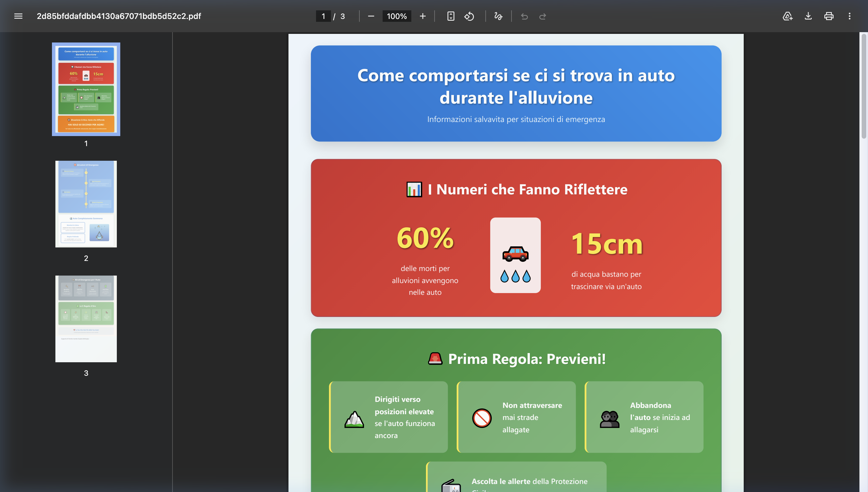Image resolution: width=868 pixels, height=492 pixels.
Task: Open the more actions three-dot menu
Action: click(849, 16)
